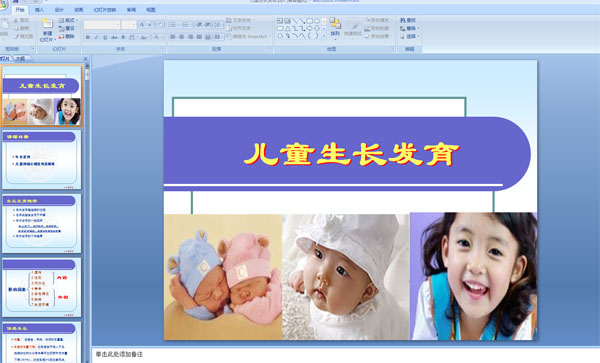Toggle Underline formatting button
This screenshot has height=363, width=600.
pyautogui.click(x=105, y=37)
